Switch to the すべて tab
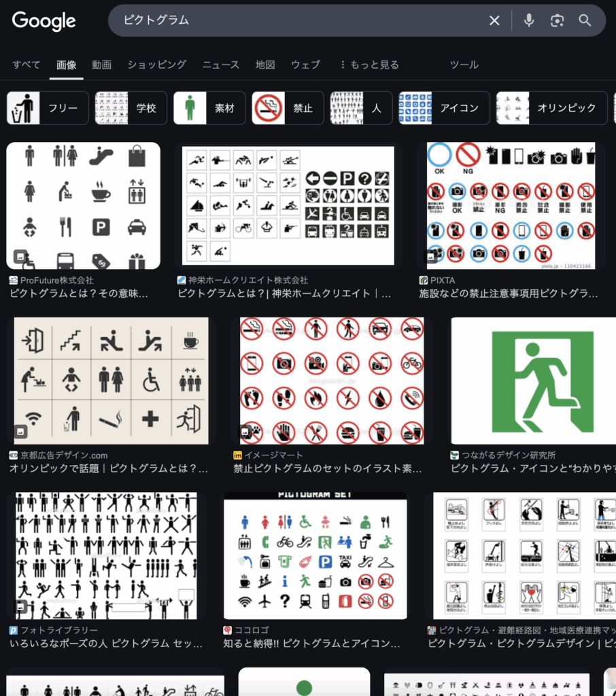Image resolution: width=616 pixels, height=696 pixels. [27, 65]
